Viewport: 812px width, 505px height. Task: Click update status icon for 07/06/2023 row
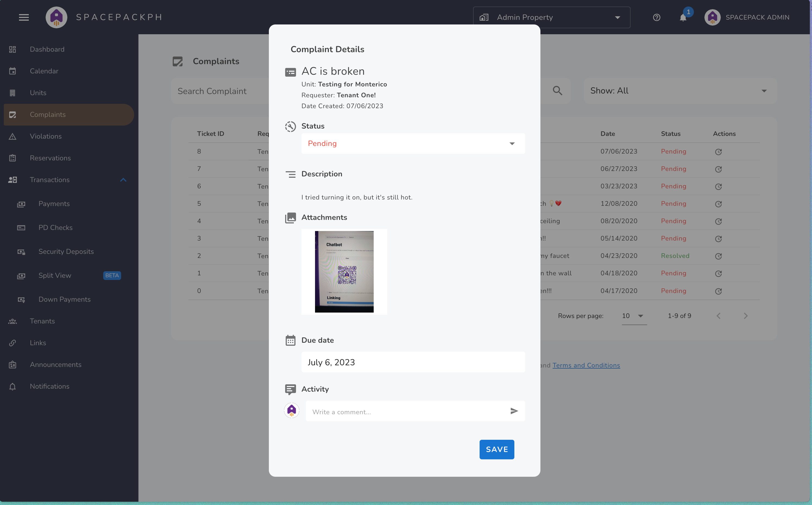(718, 152)
